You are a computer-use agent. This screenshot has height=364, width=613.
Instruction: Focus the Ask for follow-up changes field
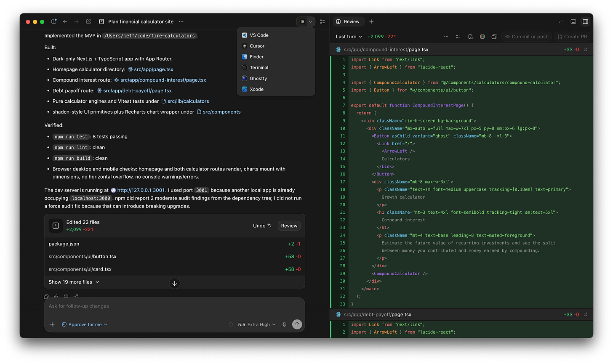click(x=174, y=306)
